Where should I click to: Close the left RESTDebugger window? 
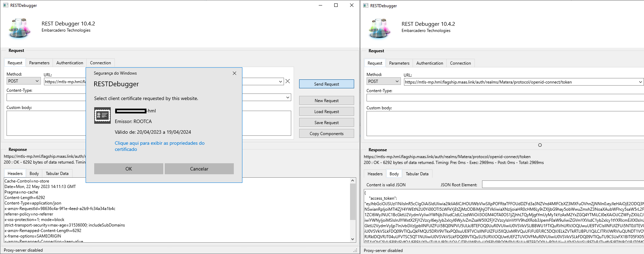[x=352, y=5]
